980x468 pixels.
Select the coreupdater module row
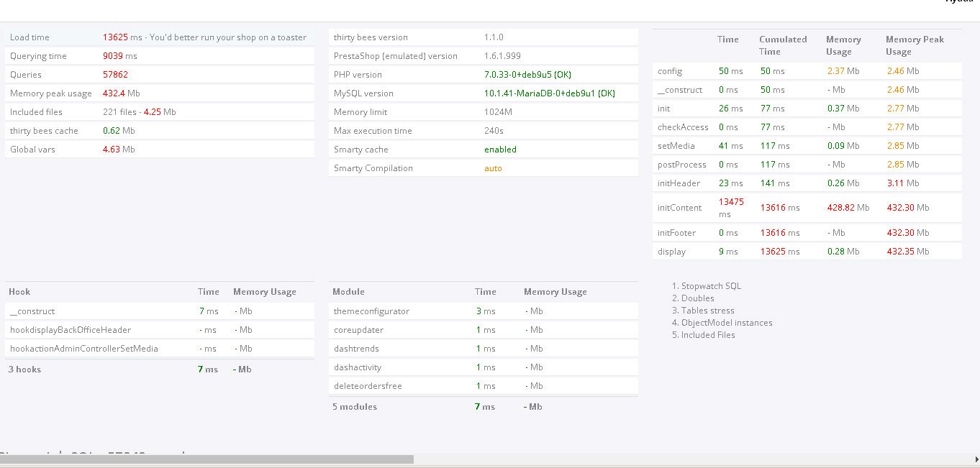pyautogui.click(x=484, y=330)
